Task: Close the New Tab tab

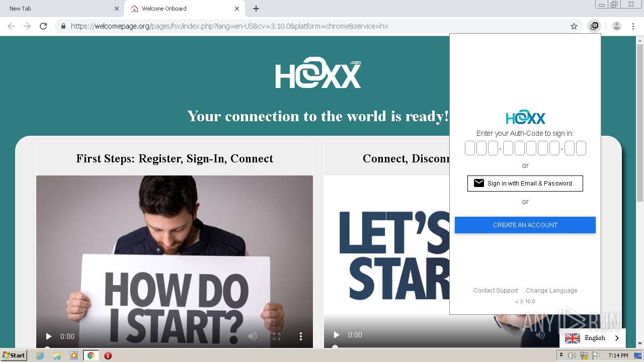Action: pos(117,9)
